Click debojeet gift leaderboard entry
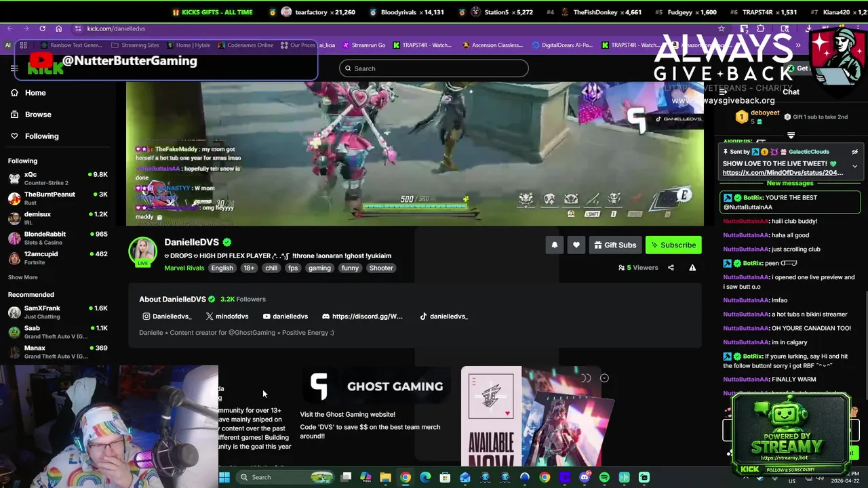The height and width of the screenshot is (488, 868). [x=758, y=117]
